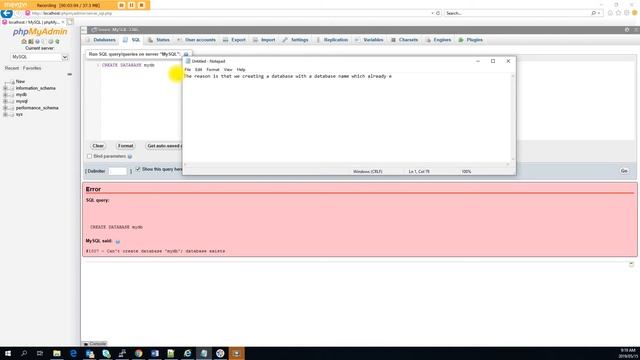Toggle Bind parameters checkbox
The image size is (640, 360).
click(x=89, y=156)
